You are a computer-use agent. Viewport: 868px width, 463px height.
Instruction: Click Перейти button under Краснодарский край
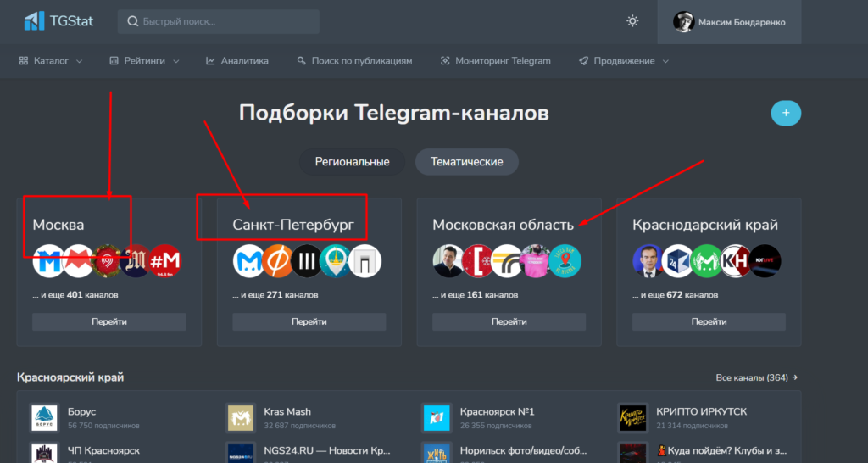click(709, 321)
